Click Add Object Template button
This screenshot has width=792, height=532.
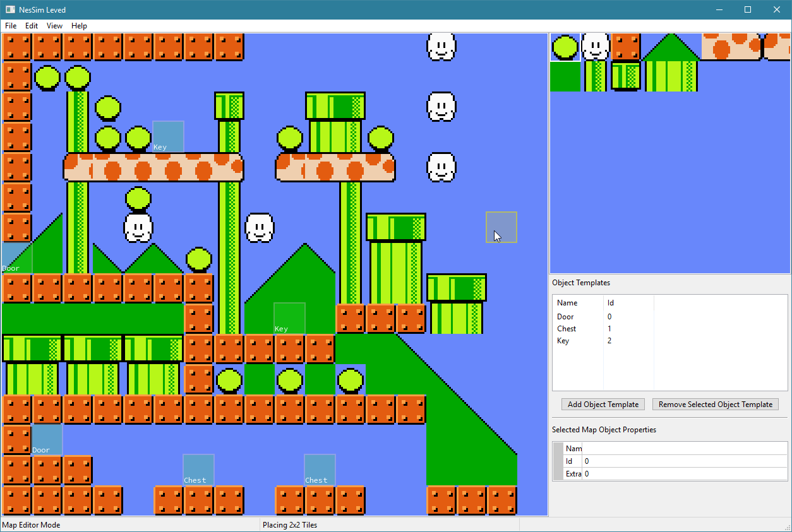click(x=603, y=405)
